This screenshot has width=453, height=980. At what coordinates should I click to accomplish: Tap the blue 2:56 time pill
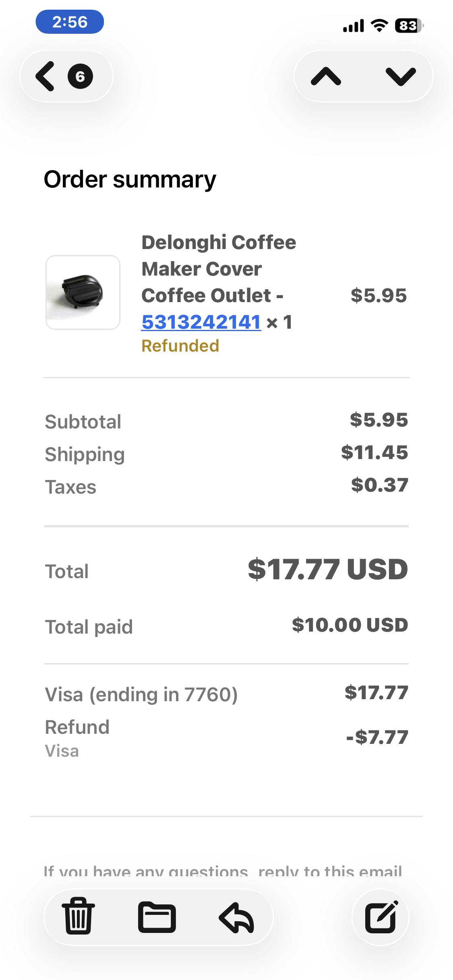(70, 22)
